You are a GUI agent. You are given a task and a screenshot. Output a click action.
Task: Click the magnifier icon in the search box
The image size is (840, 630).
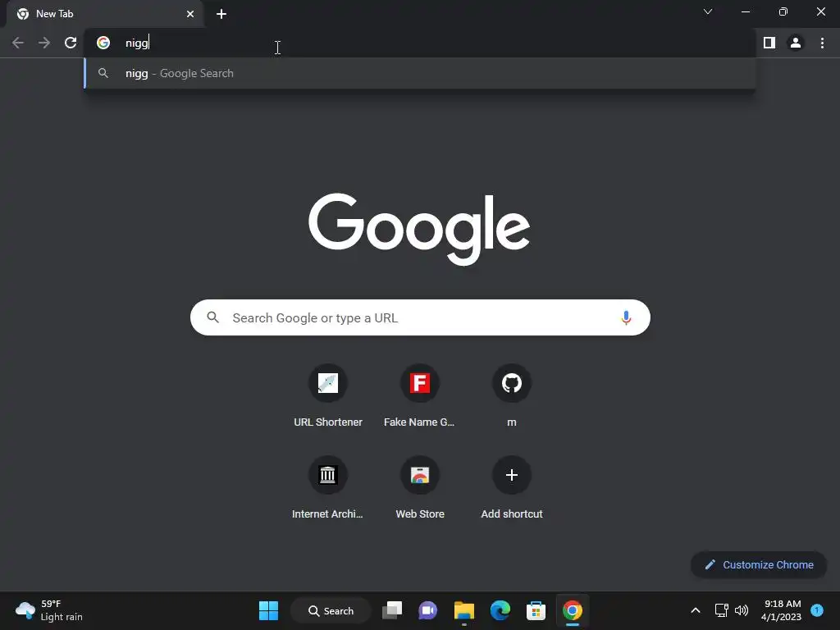(x=212, y=317)
